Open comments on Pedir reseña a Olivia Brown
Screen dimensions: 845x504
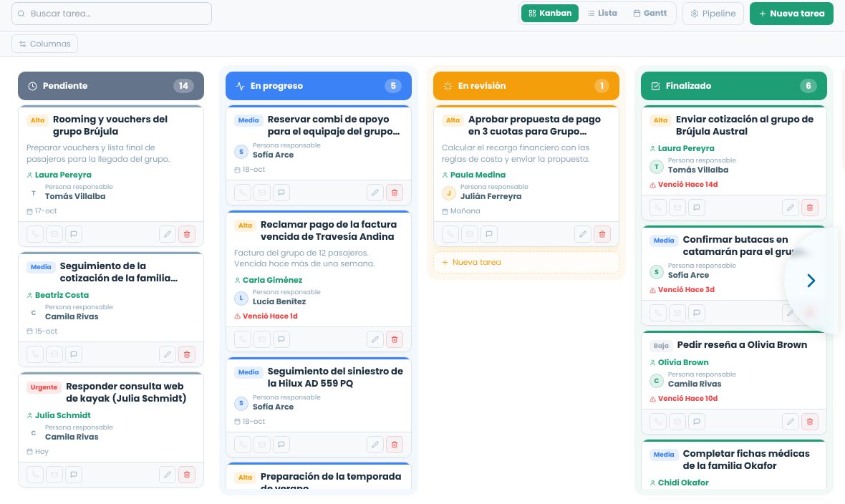(697, 422)
